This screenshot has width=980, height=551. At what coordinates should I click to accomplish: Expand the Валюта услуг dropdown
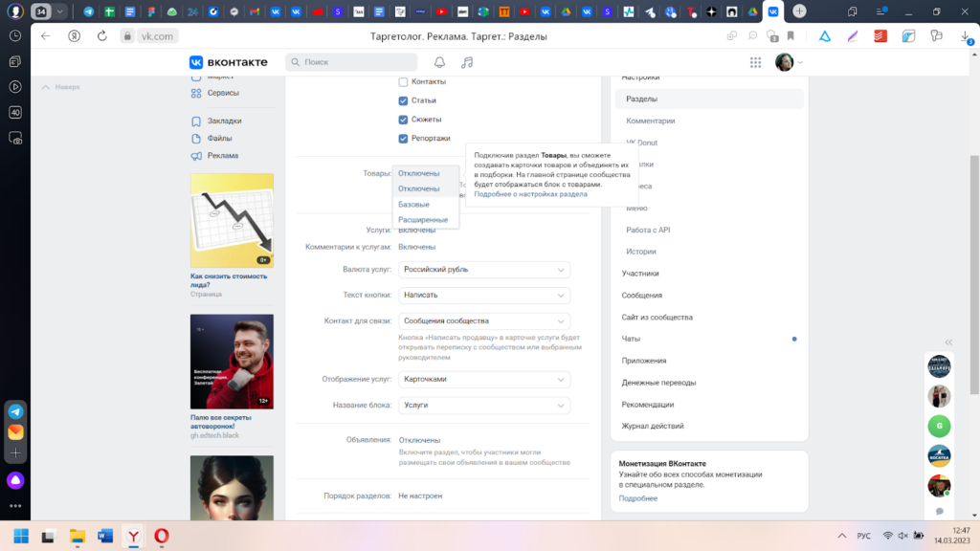(x=484, y=270)
